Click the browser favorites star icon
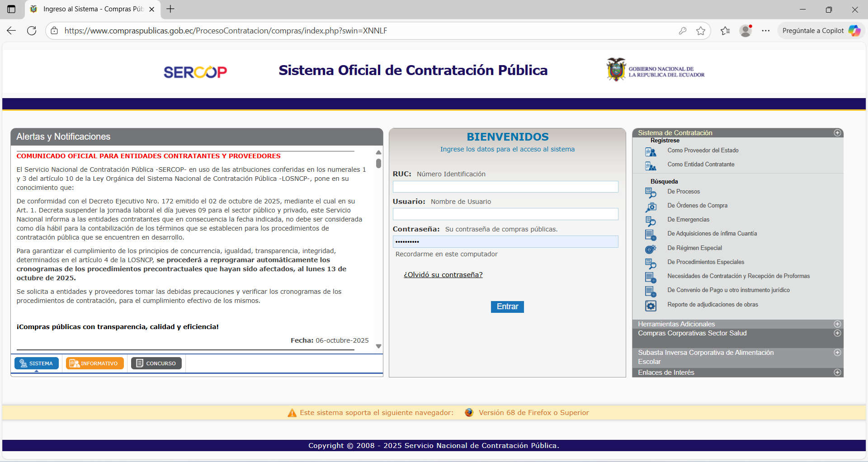Image resolution: width=868 pixels, height=462 pixels. tap(700, 31)
